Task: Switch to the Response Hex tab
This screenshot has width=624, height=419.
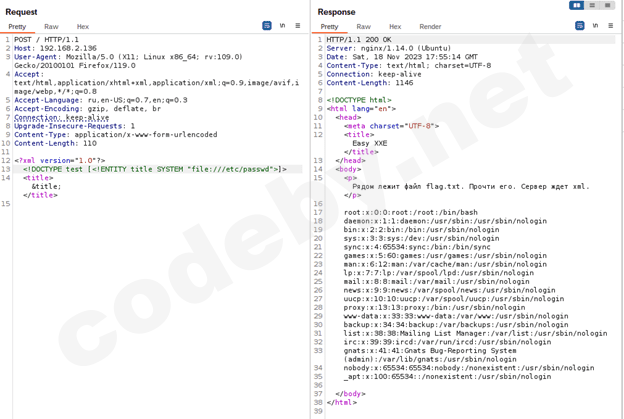Action: click(x=395, y=27)
